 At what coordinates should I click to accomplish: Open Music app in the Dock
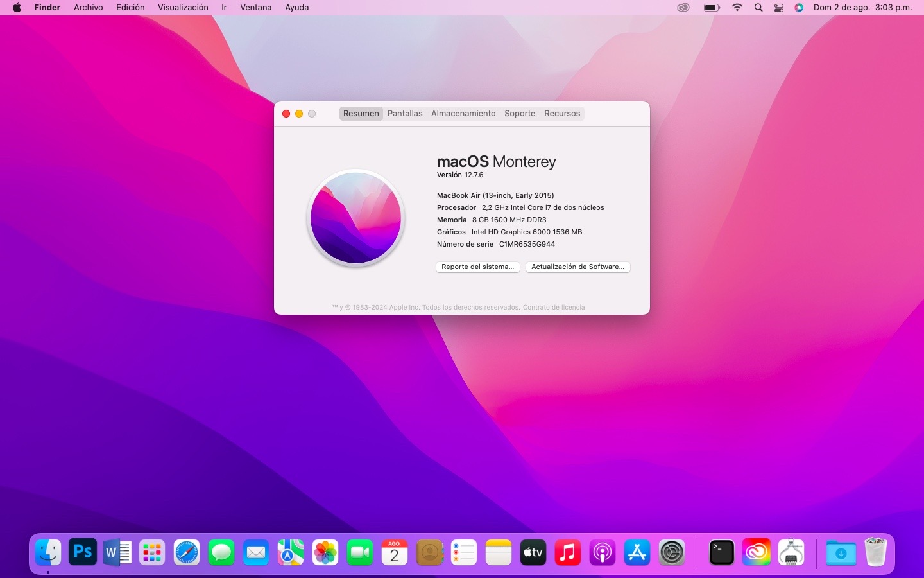click(x=568, y=552)
